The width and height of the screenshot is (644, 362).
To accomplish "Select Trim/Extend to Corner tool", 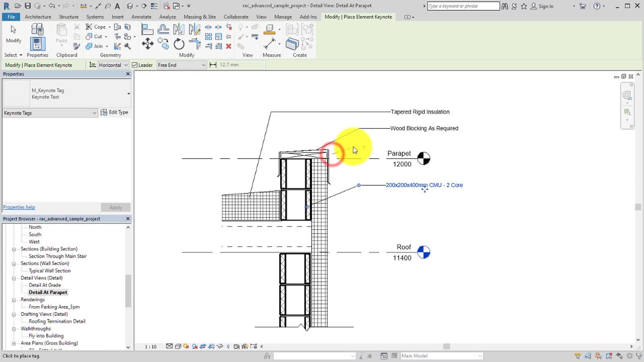I will pyautogui.click(x=194, y=43).
